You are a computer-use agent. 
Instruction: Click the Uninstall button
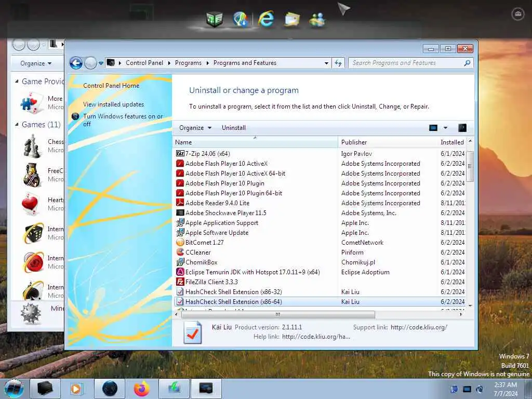click(233, 128)
